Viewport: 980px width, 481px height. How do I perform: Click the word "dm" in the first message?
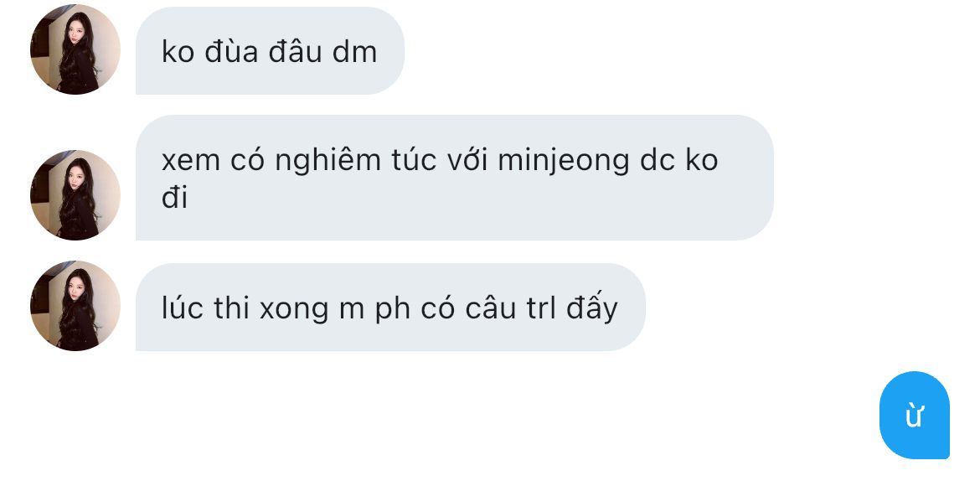coord(354,52)
